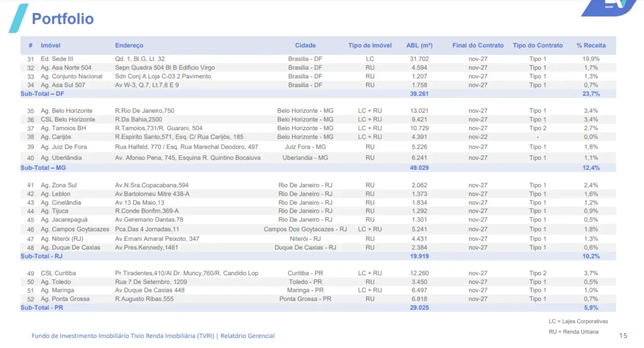Select the Ed. Sede III property name
Image resolution: width=644 pixels, height=348 pixels.
coord(57,59)
